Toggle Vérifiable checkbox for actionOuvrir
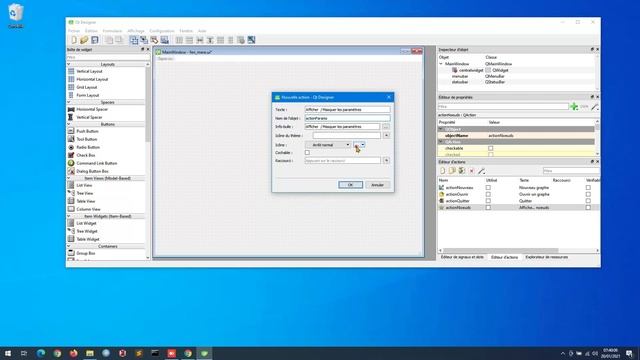 588,194
